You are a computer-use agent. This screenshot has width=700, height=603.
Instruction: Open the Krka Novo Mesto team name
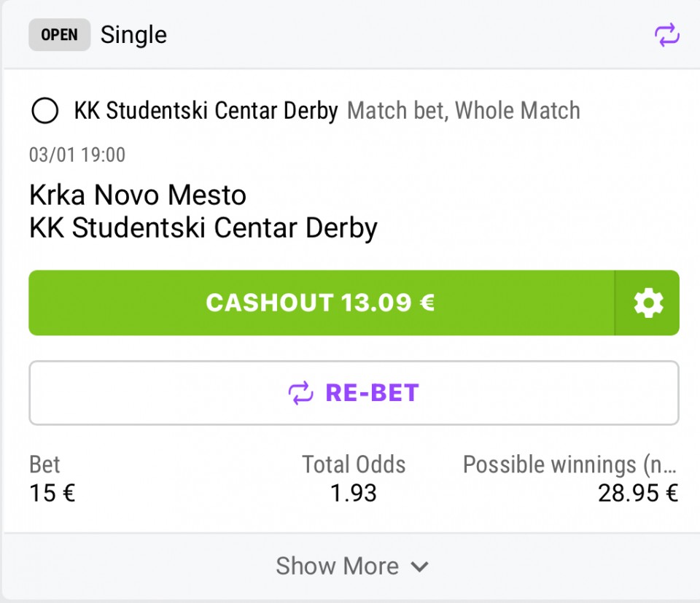[138, 195]
